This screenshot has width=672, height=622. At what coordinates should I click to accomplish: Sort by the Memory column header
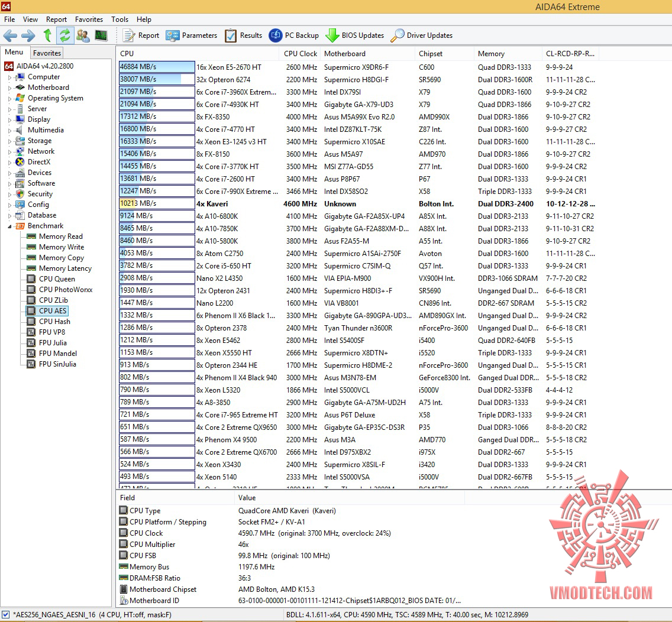[x=508, y=54]
